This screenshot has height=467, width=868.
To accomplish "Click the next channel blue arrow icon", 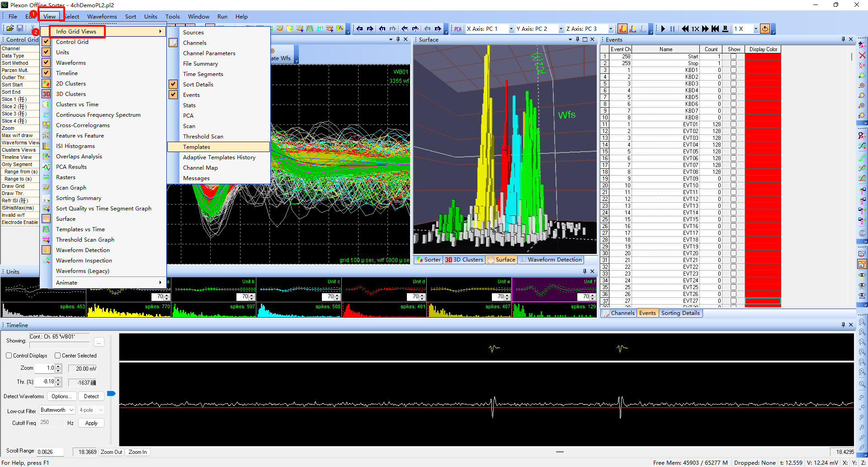I will pyautogui.click(x=370, y=29).
